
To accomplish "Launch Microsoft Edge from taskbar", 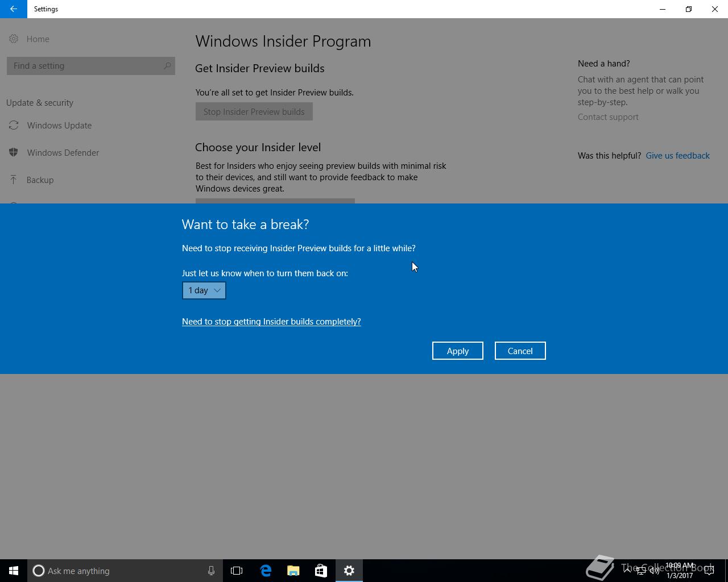I will [x=266, y=571].
